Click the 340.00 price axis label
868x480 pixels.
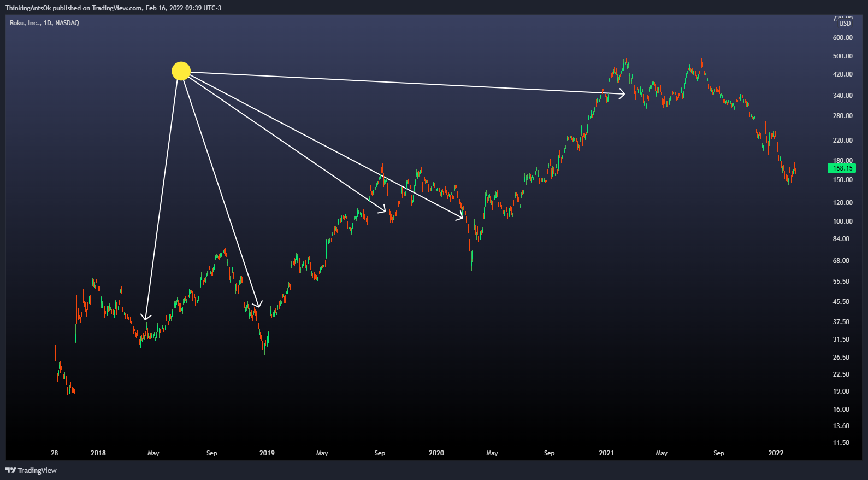[842, 96]
